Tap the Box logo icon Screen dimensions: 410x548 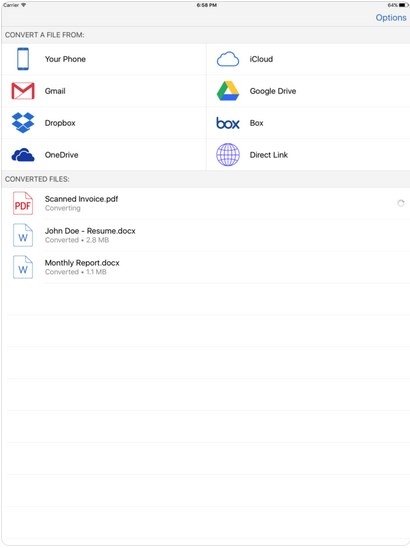[x=228, y=123]
